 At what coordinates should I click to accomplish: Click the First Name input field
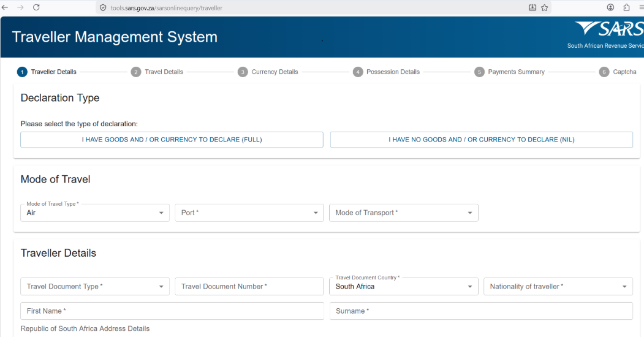pos(172,311)
